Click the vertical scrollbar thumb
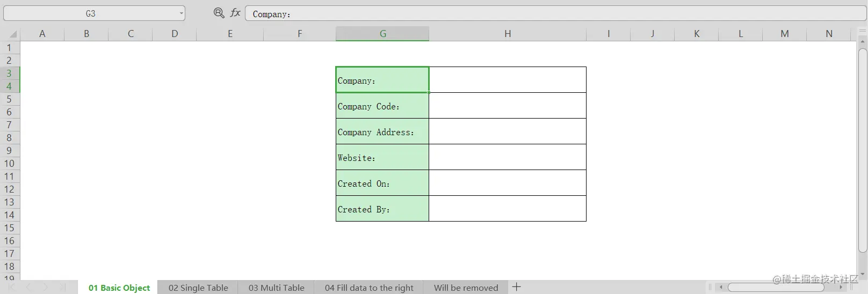The height and width of the screenshot is (294, 868). pyautogui.click(x=863, y=150)
